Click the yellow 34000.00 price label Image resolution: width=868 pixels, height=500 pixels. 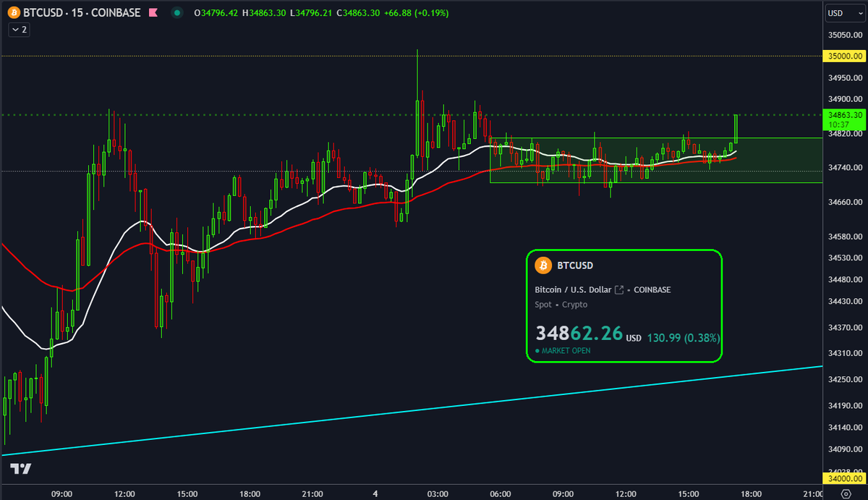[x=844, y=478]
